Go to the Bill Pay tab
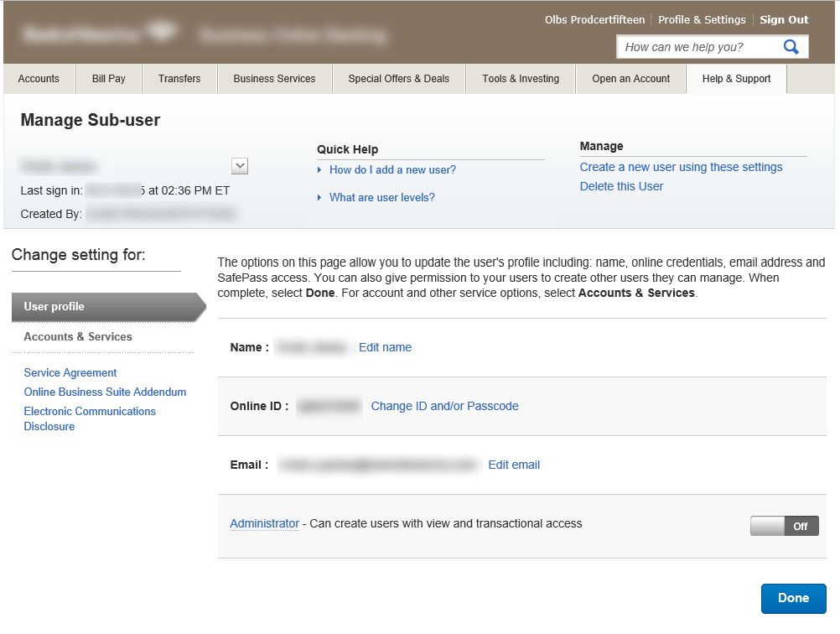This screenshot has width=840, height=634. [109, 79]
